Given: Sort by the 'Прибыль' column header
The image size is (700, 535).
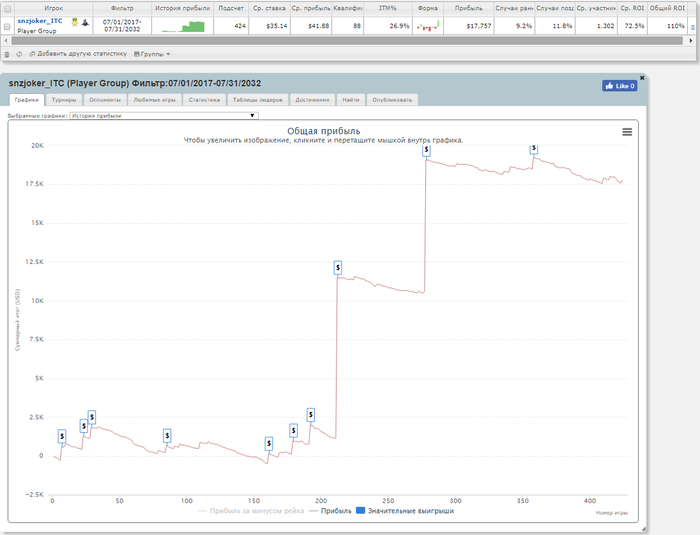Looking at the screenshot, I should point(468,8).
